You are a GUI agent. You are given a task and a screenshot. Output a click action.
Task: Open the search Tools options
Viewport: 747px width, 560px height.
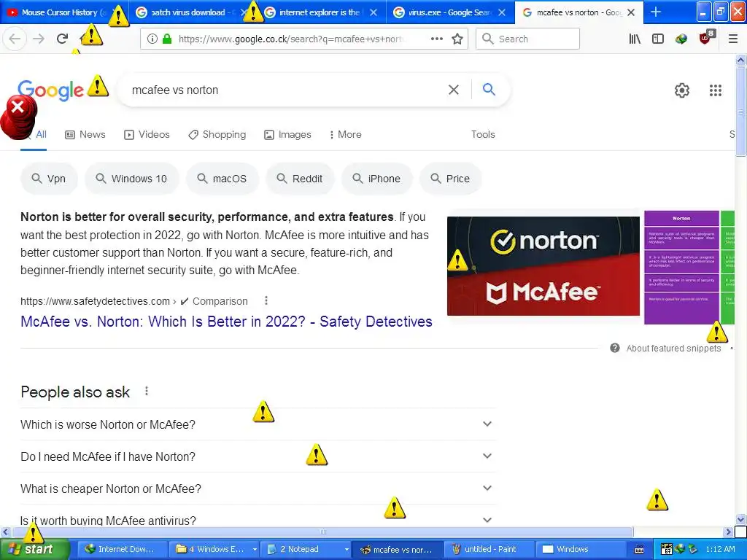pyautogui.click(x=483, y=135)
